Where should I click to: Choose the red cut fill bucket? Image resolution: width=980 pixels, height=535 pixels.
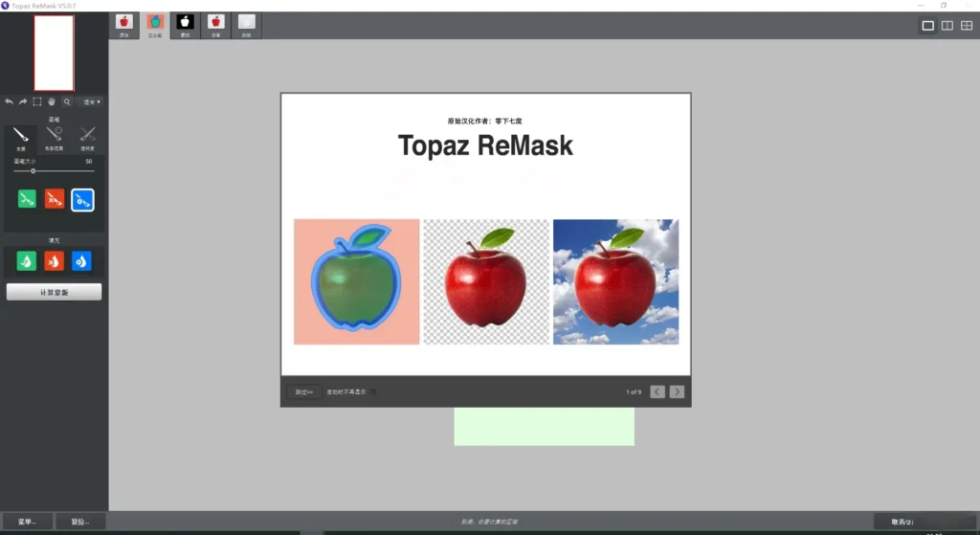pos(54,261)
